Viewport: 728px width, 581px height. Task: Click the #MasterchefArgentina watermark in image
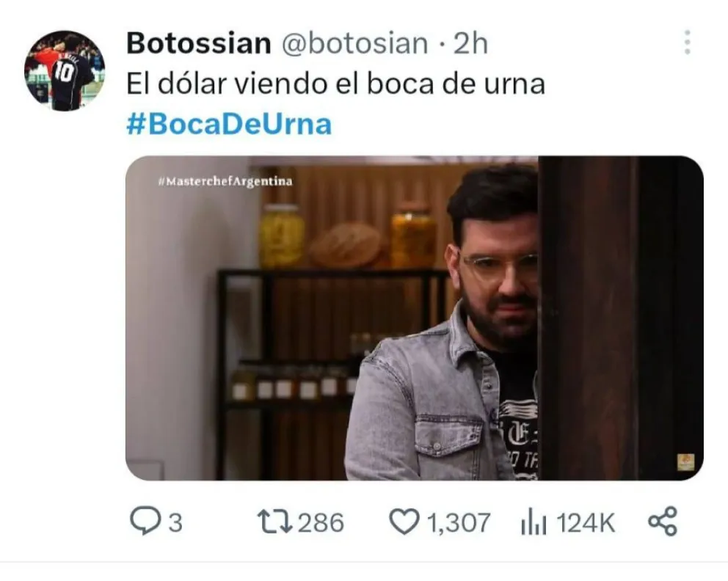(225, 181)
